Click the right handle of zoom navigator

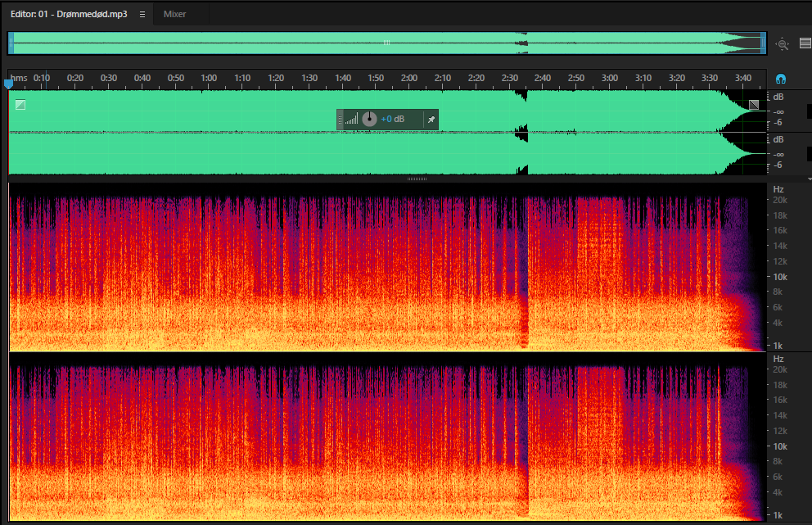pyautogui.click(x=764, y=43)
